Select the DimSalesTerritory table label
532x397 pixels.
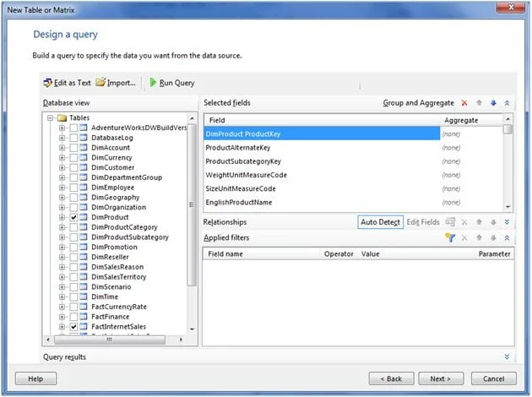point(119,277)
